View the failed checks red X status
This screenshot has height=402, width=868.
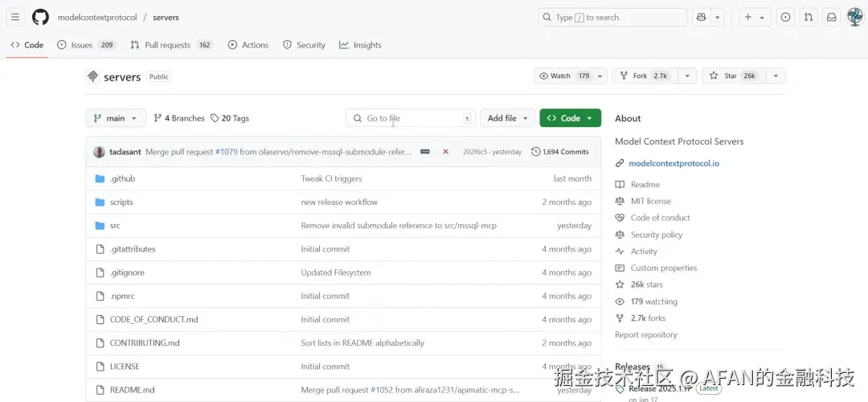[445, 152]
